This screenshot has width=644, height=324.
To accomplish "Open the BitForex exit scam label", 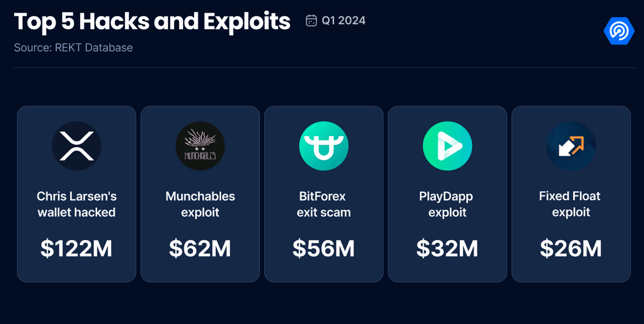I will coord(324,204).
